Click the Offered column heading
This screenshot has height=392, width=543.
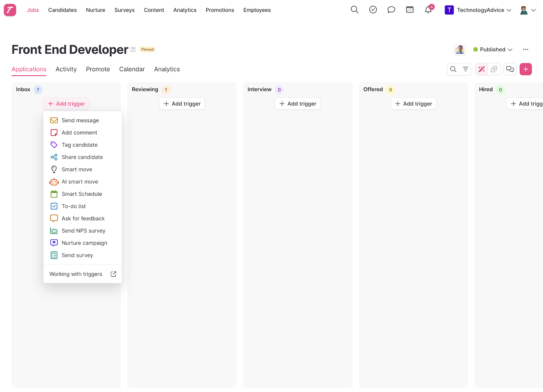373,89
